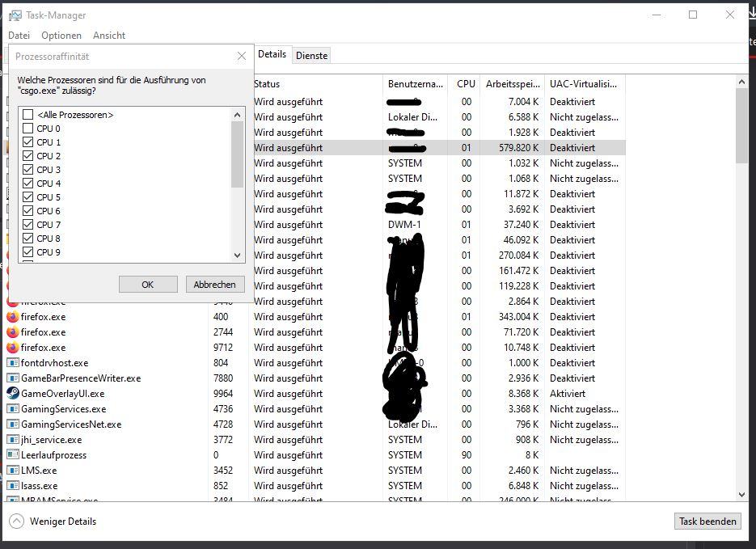This screenshot has height=549, width=756.
Task: Confirm affinity with OK button
Action: coord(148,285)
